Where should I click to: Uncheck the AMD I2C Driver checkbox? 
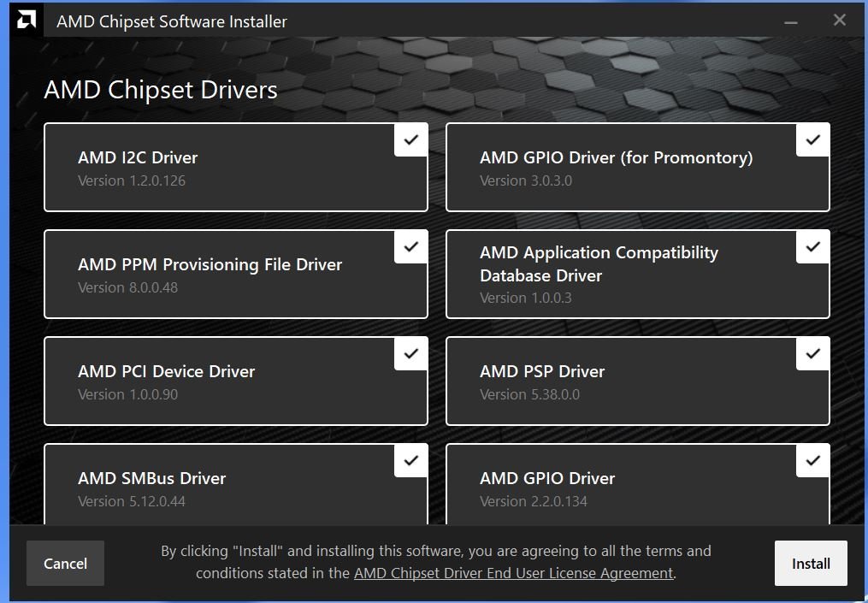410,140
